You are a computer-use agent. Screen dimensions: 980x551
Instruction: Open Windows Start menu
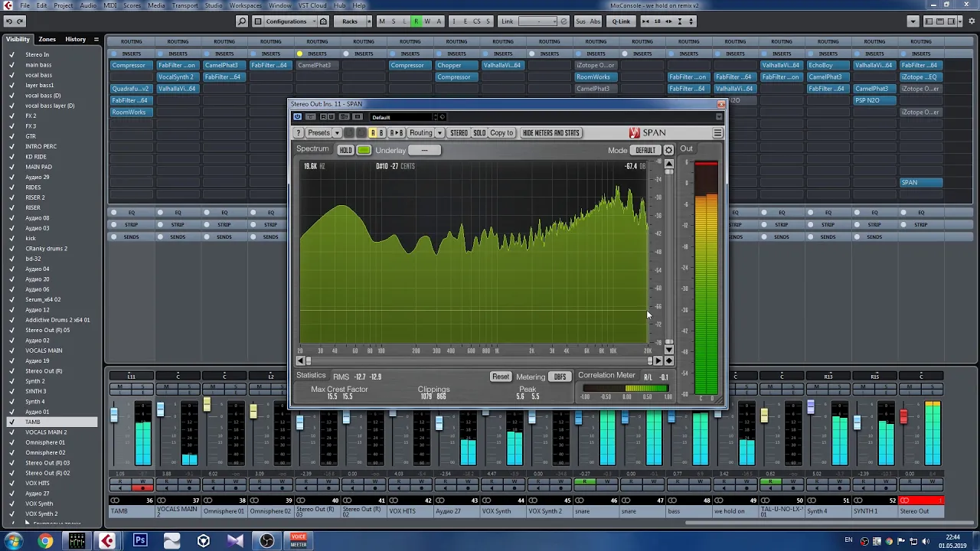[x=13, y=541]
